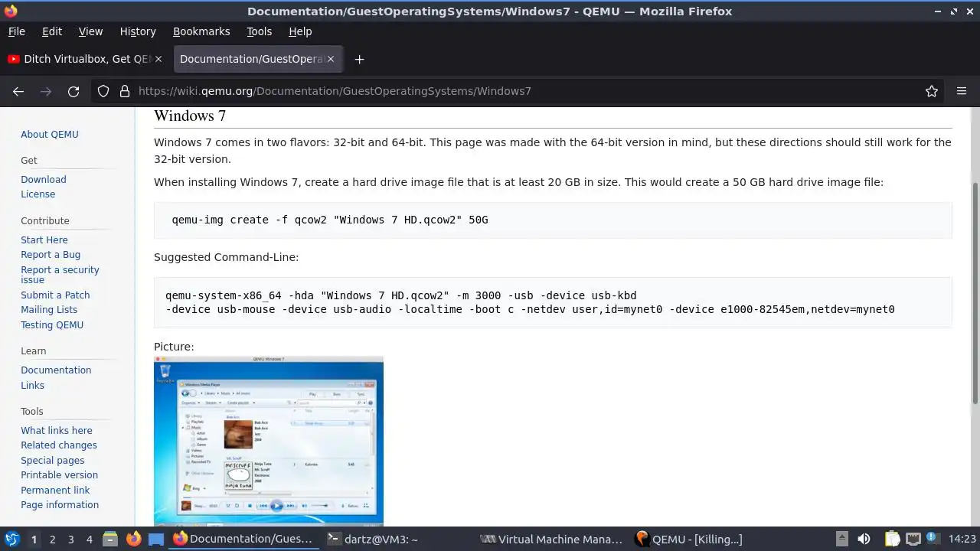This screenshot has height=551, width=980.
Task: Open the Permanent link
Action: click(55, 490)
